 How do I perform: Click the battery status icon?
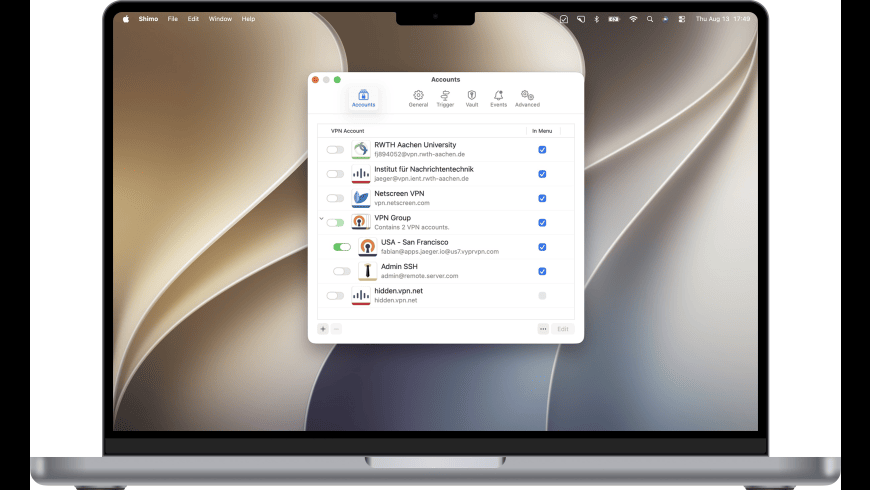614,19
